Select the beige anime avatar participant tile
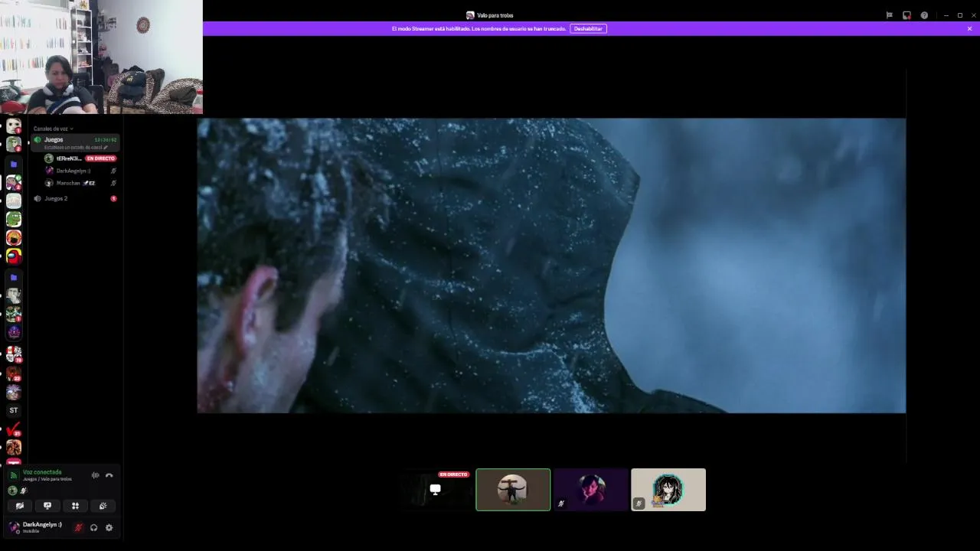This screenshot has height=551, width=980. tap(668, 490)
